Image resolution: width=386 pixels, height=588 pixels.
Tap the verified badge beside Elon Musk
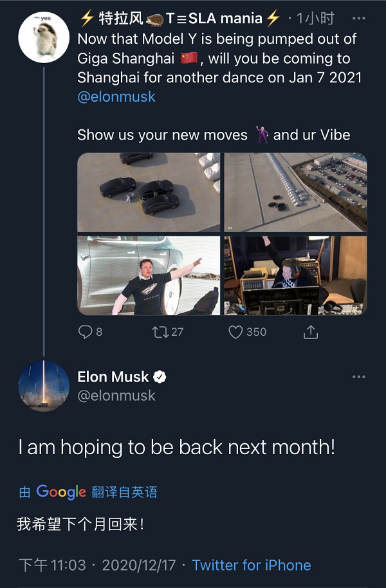pyautogui.click(x=160, y=377)
